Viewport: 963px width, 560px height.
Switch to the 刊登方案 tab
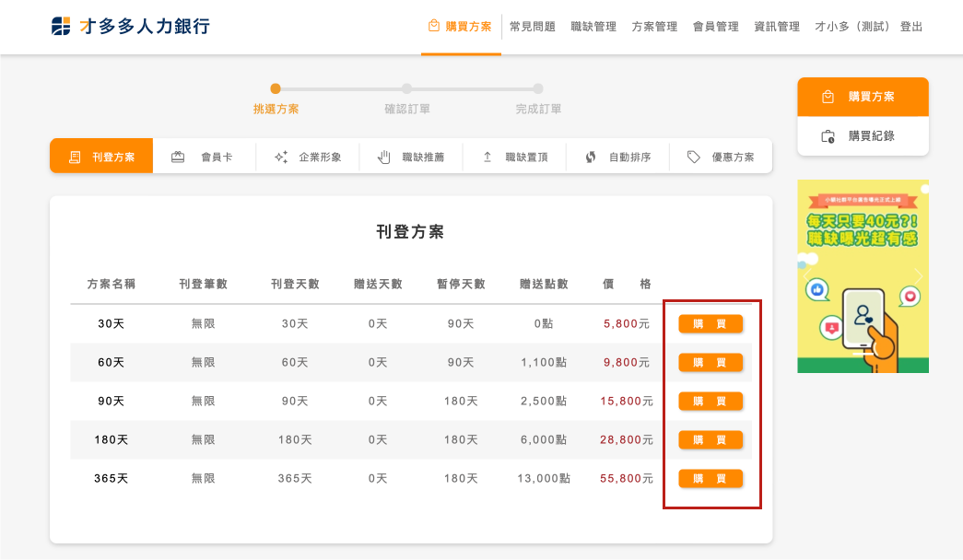(101, 157)
